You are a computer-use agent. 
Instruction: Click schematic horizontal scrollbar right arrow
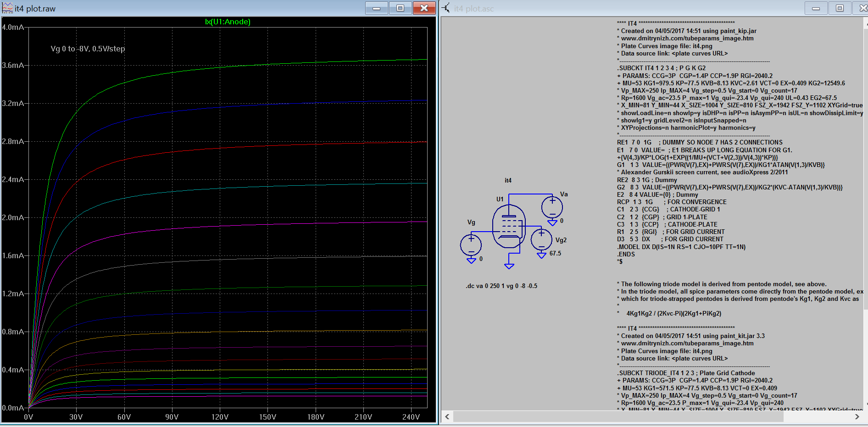click(857, 416)
